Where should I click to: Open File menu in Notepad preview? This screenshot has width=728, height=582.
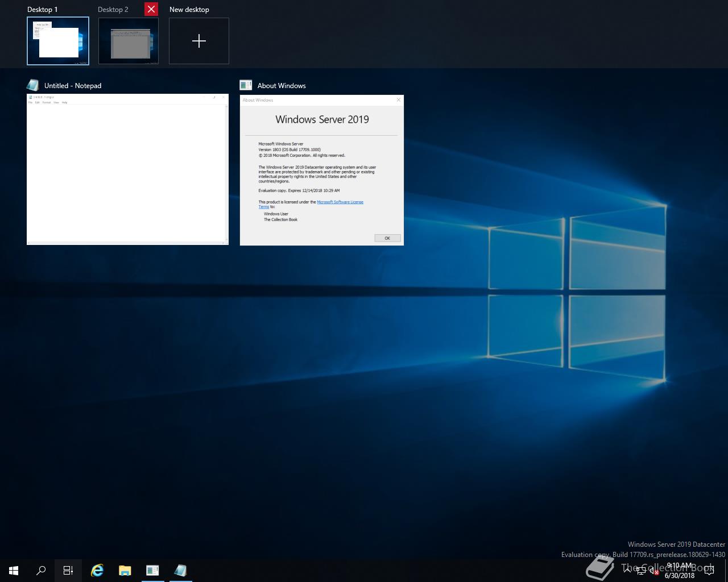point(30,102)
